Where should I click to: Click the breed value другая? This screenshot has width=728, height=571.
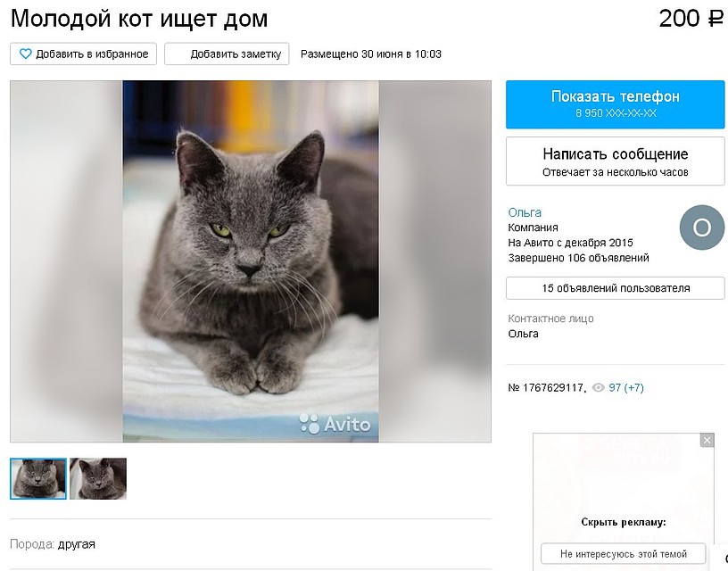point(77,544)
